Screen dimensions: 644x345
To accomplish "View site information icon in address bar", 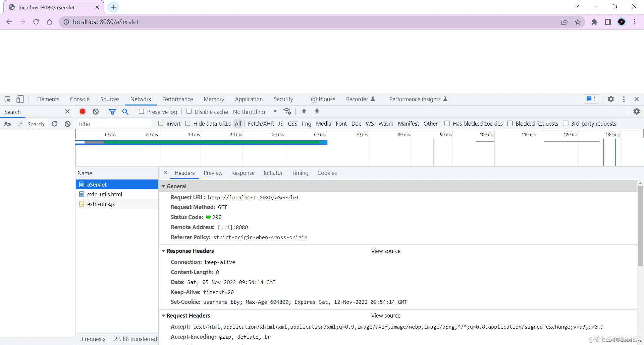I will tap(66, 22).
